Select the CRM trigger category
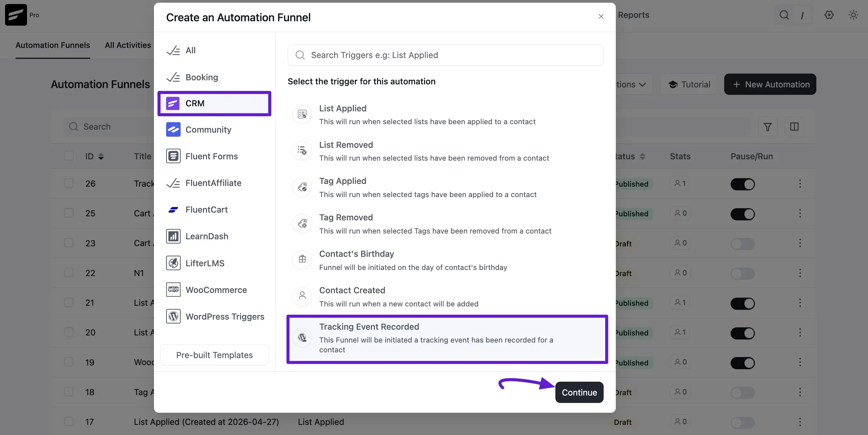 pyautogui.click(x=214, y=103)
